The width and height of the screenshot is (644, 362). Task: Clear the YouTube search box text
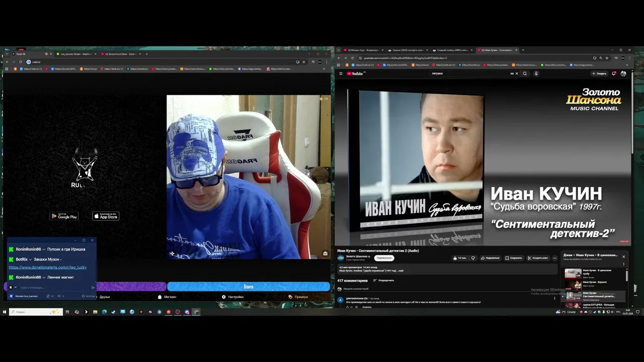click(516, 73)
